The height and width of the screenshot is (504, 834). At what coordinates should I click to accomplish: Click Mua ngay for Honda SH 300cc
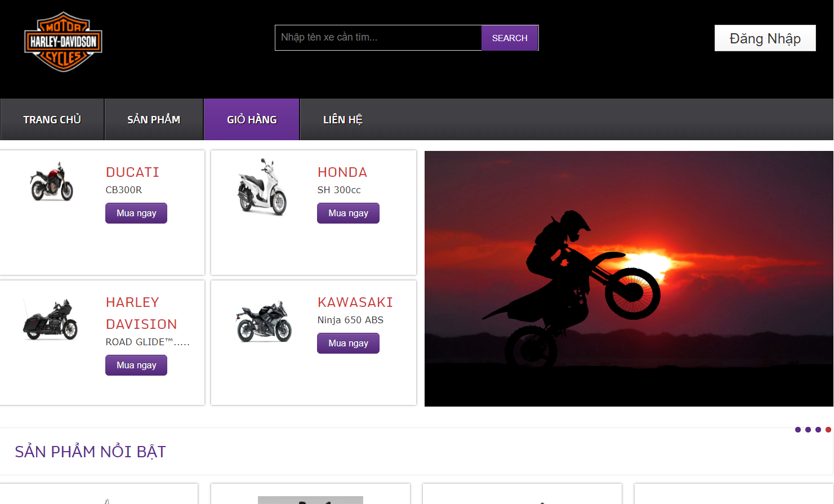(x=348, y=213)
